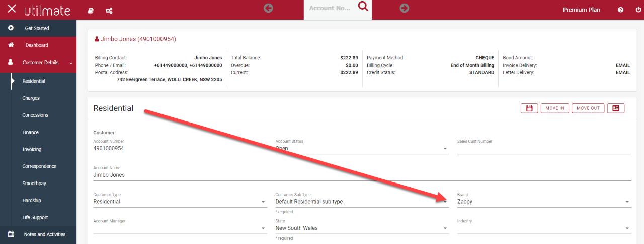The height and width of the screenshot is (244, 644).
Task: Click the phone numbers +61449000000
Action: (x=188, y=65)
